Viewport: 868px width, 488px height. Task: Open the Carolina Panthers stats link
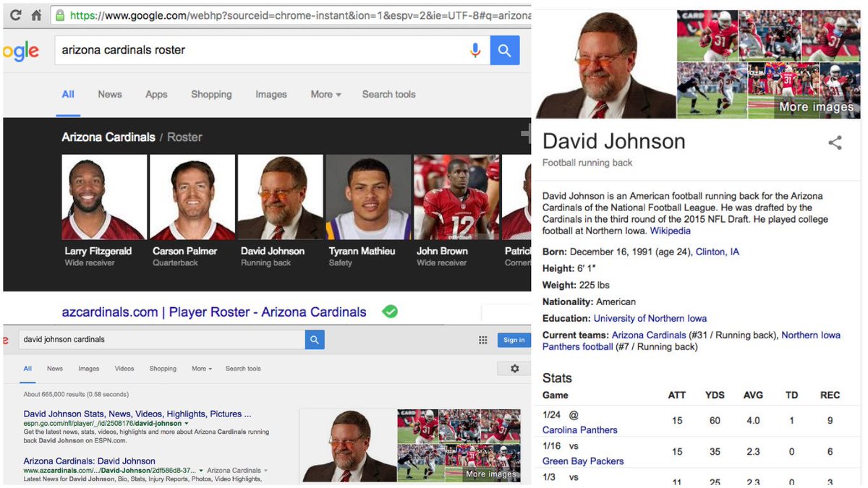pyautogui.click(x=580, y=429)
